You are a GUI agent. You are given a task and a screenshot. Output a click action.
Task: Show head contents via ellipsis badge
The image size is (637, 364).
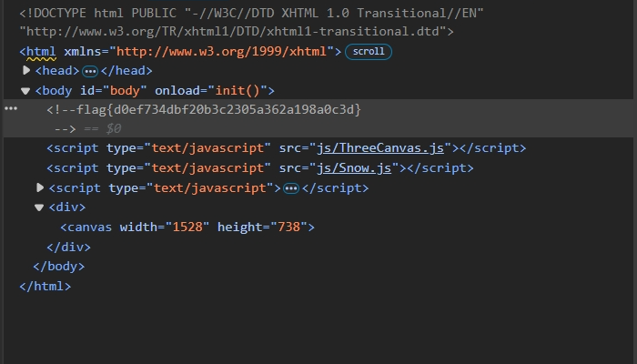[90, 72]
